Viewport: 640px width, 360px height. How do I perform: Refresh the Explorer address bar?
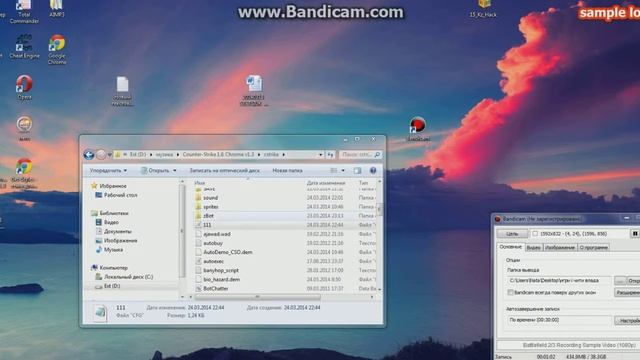tap(330, 155)
